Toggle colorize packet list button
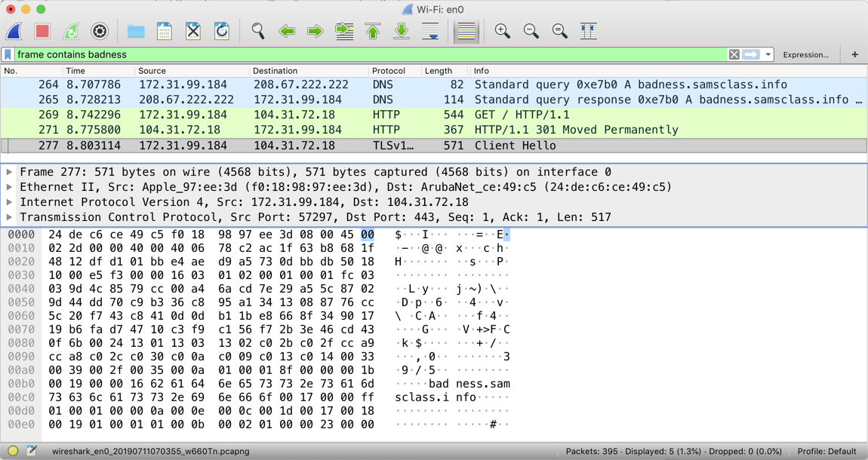Viewport: 868px width, 460px height. (x=466, y=31)
